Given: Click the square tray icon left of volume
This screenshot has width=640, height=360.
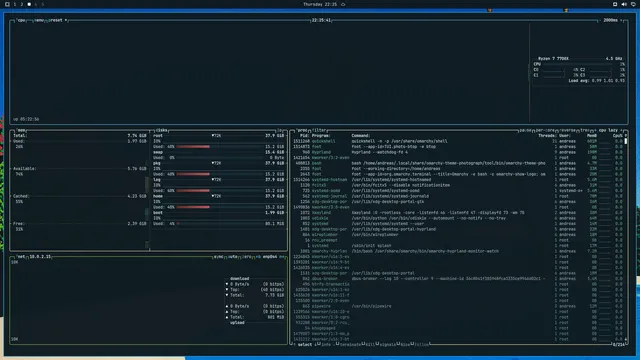Looking at the screenshot, I should coord(615,4).
